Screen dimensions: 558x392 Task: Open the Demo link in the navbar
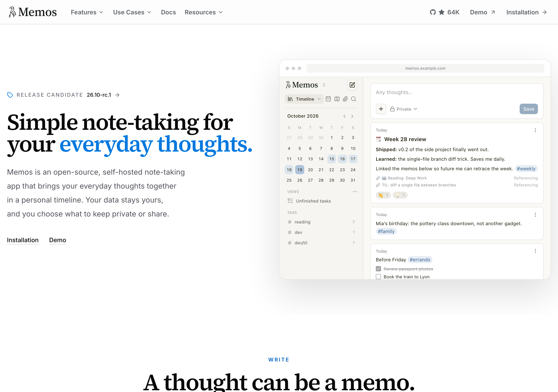point(482,12)
